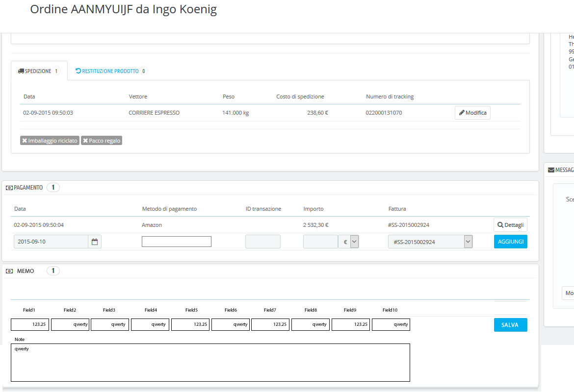
Task: Click the Field6 input box
Action: pyautogui.click(x=231, y=324)
